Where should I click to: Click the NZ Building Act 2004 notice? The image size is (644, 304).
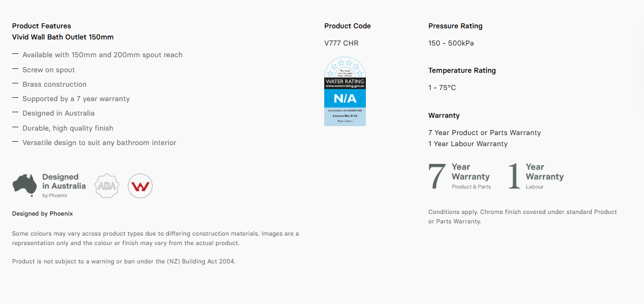point(124,262)
